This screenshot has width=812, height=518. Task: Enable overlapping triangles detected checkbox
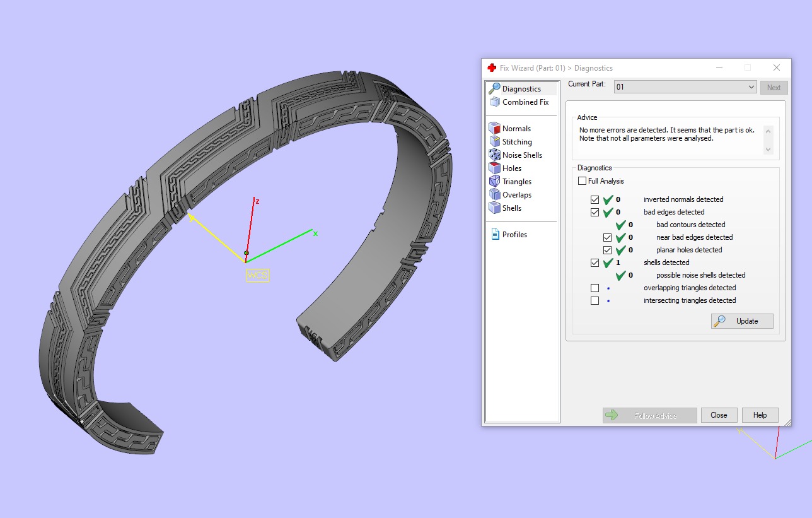594,288
